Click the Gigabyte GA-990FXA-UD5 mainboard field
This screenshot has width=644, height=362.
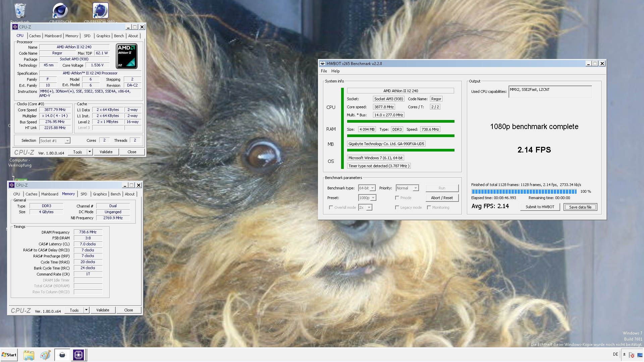click(386, 144)
